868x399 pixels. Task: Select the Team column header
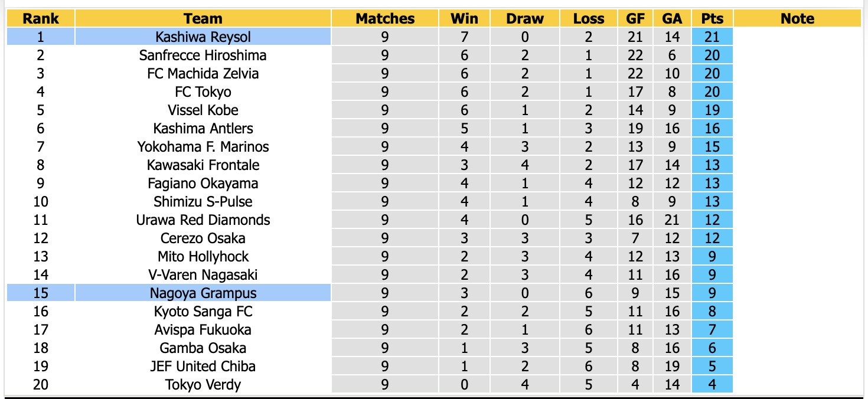203,18
